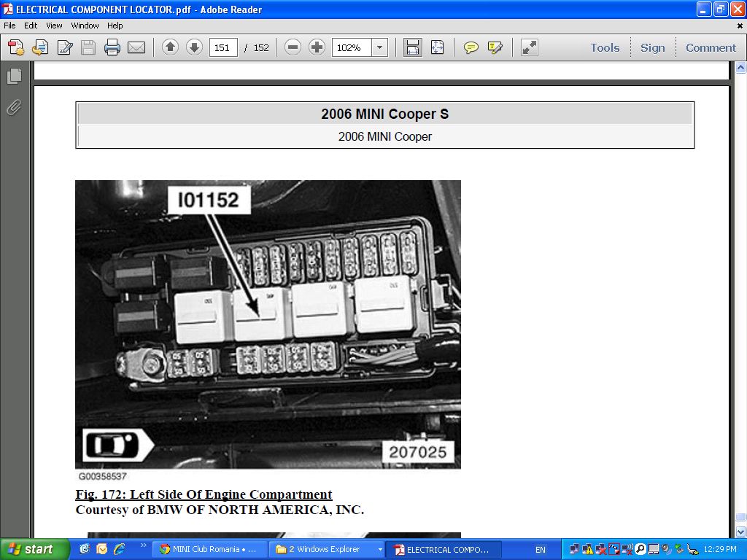Click the page number input field

[x=223, y=48]
